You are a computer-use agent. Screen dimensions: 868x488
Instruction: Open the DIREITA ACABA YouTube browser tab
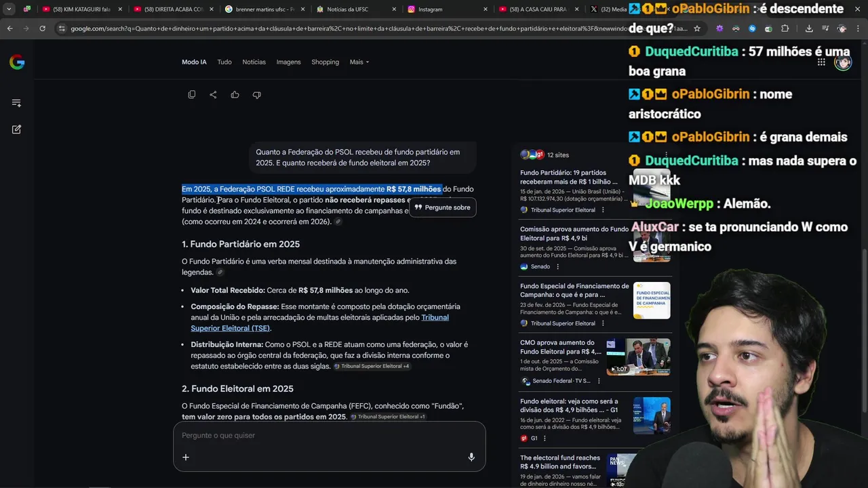pyautogui.click(x=174, y=9)
